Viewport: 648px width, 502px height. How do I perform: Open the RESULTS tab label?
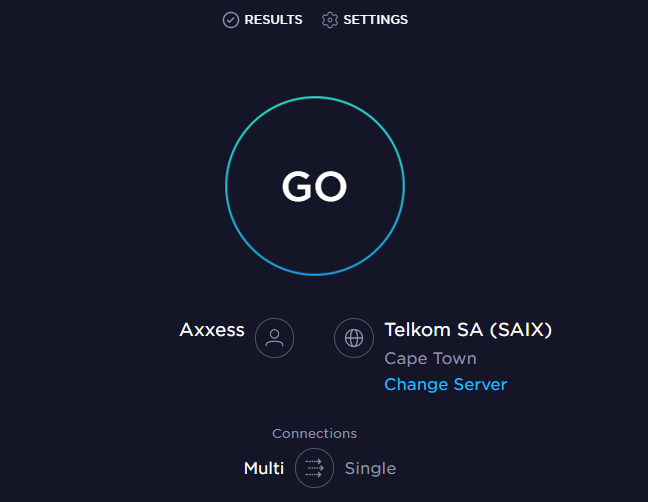pyautogui.click(x=273, y=20)
